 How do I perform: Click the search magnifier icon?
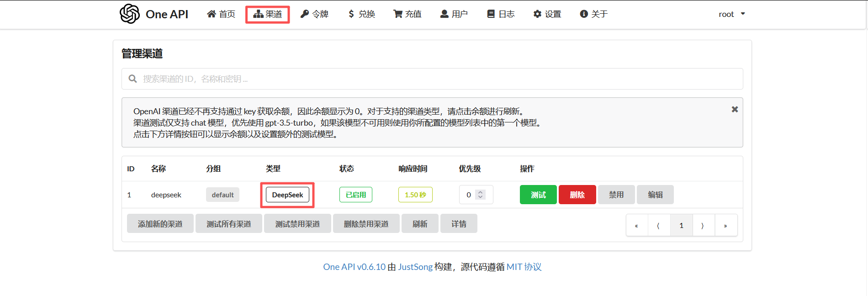click(x=132, y=79)
